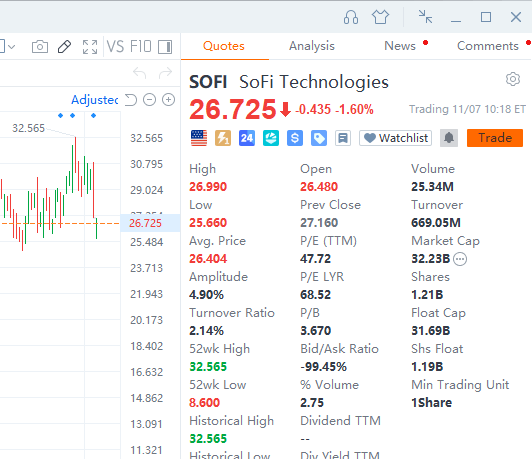532x459 pixels.
Task: Click the rightmost blue event marker
Action: tap(94, 116)
